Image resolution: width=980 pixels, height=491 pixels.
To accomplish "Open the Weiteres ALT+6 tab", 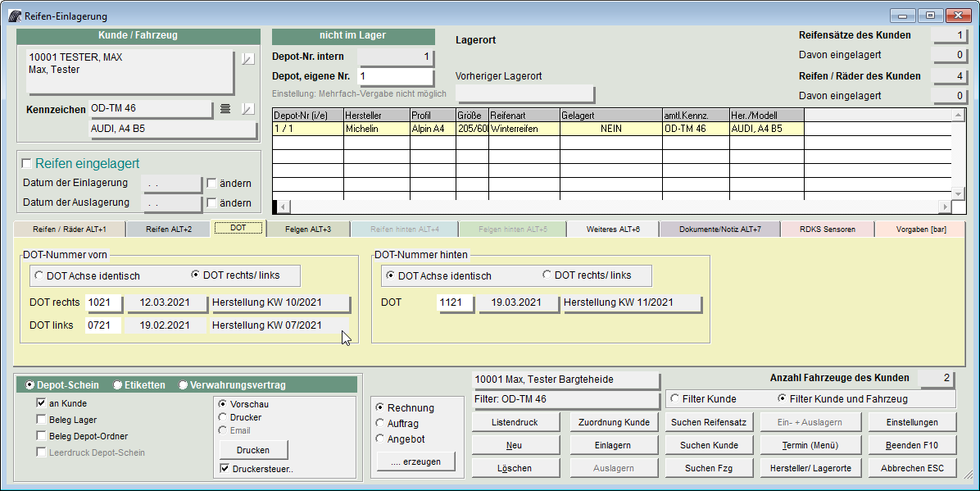I will 613,230.
